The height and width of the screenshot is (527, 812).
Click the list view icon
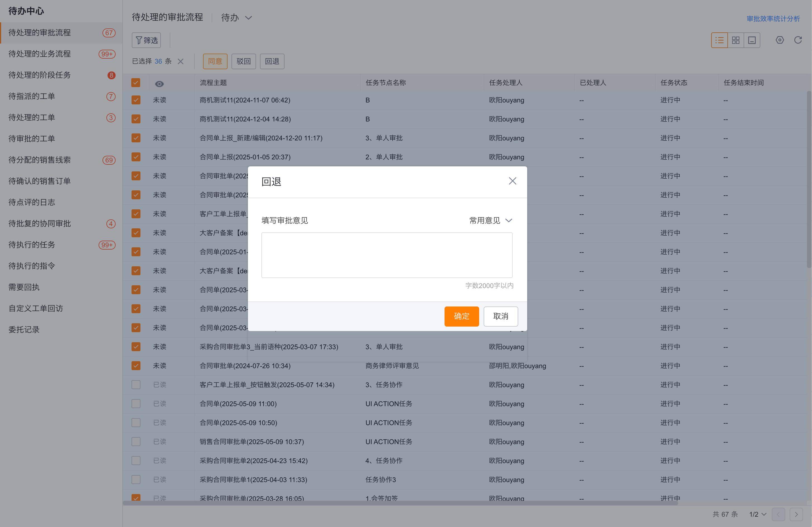(719, 40)
